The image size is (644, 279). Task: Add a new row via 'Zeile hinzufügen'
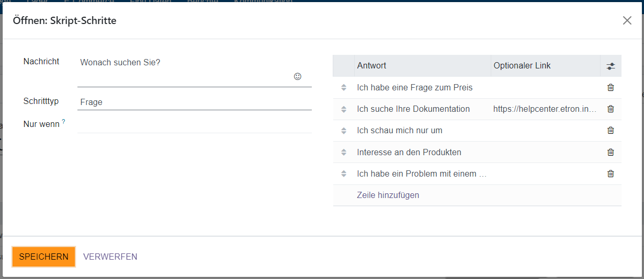pyautogui.click(x=388, y=195)
